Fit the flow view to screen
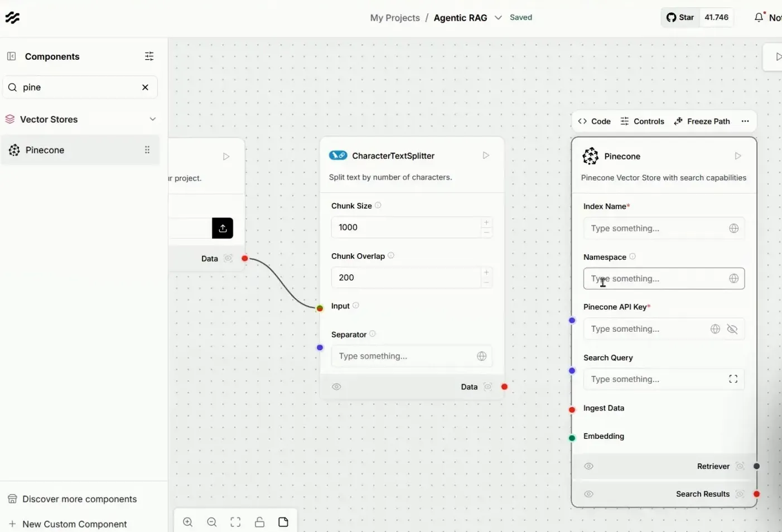Screen dimensions: 782x532 [236, 523]
